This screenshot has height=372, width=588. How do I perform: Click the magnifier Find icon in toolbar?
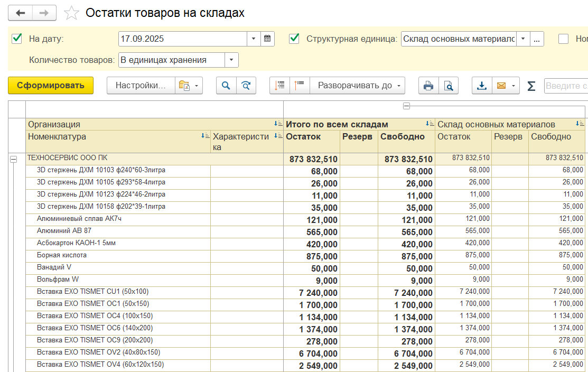pyautogui.click(x=226, y=86)
